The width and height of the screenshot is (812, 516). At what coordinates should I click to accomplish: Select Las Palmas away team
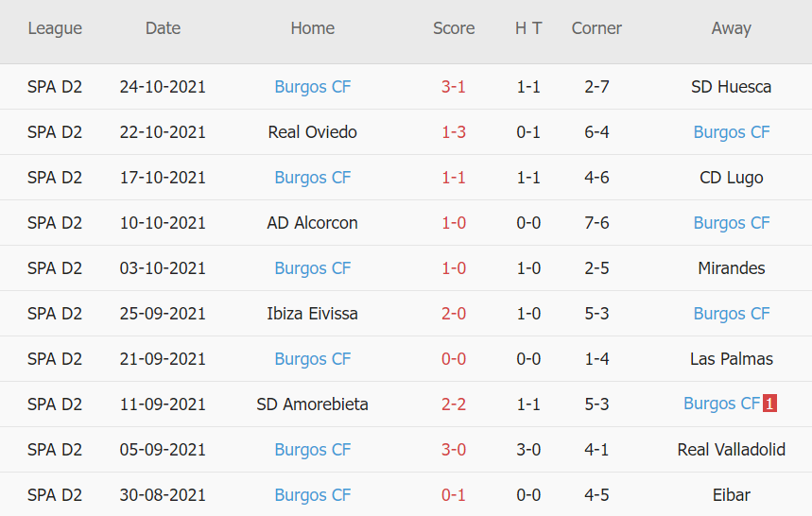point(732,359)
